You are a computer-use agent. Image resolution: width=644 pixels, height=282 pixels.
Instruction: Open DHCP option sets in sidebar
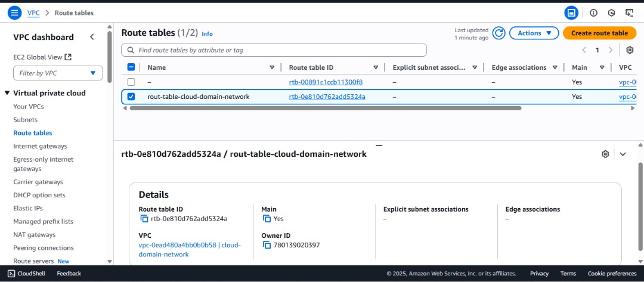pos(39,195)
